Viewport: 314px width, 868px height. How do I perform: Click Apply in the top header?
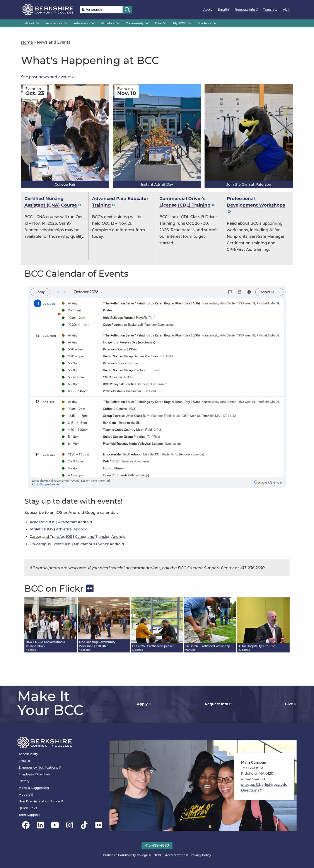pos(208,9)
